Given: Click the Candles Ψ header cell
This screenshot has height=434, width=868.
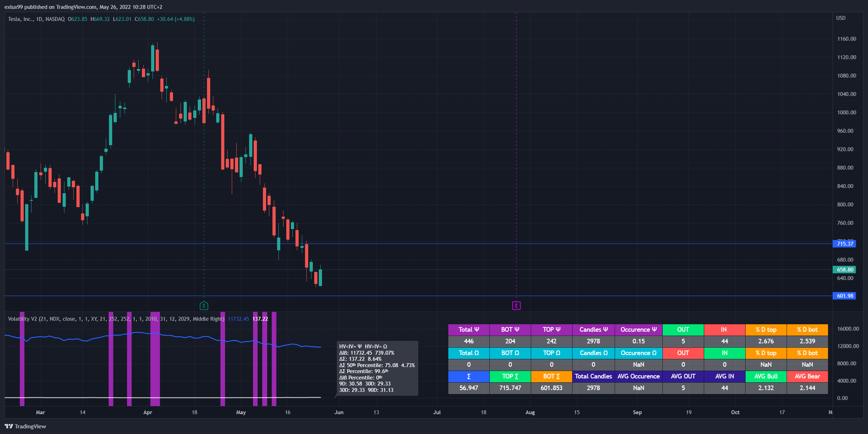Looking at the screenshot, I should point(593,330).
